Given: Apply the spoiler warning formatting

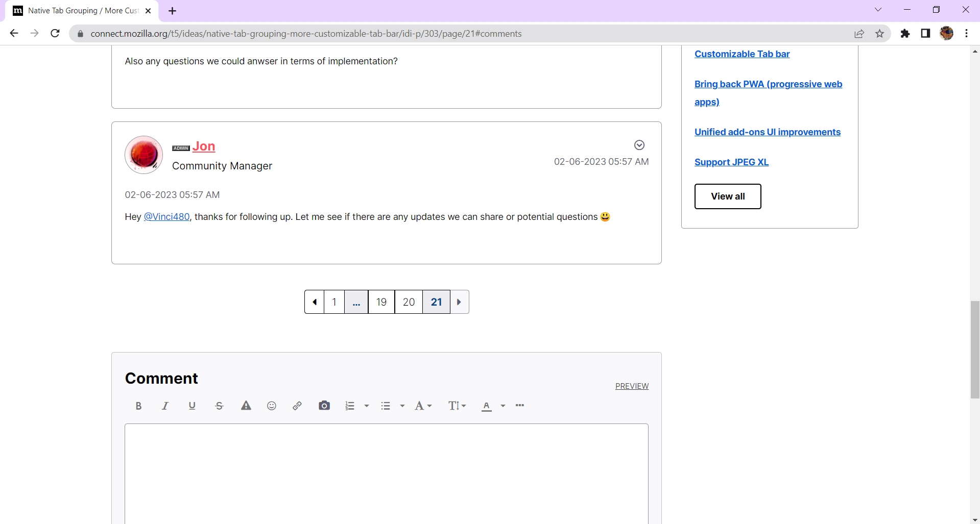Looking at the screenshot, I should (246, 406).
